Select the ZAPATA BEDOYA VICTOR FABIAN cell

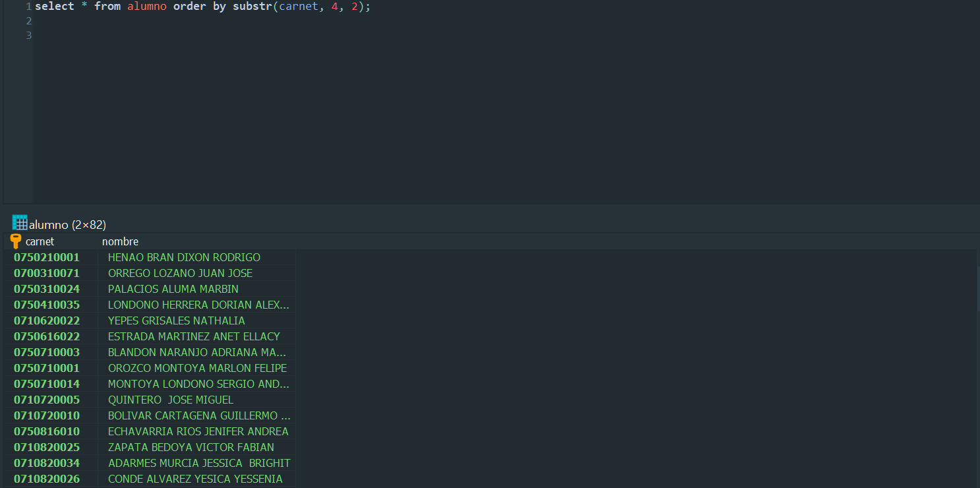(x=191, y=447)
